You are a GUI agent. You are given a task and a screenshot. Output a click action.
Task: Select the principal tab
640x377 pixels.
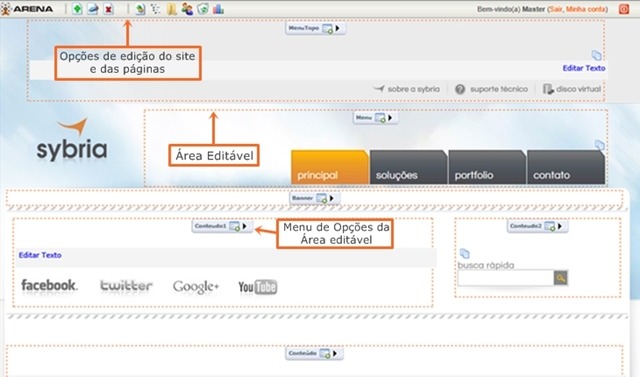tap(330, 167)
